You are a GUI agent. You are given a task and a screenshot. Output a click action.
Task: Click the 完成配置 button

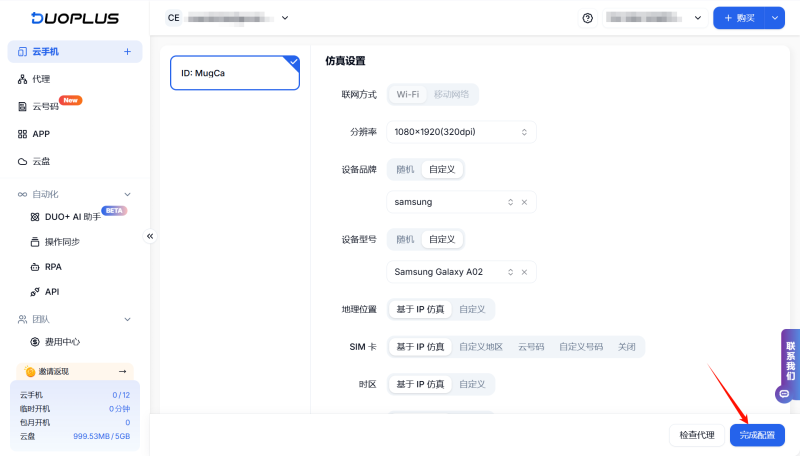757,435
